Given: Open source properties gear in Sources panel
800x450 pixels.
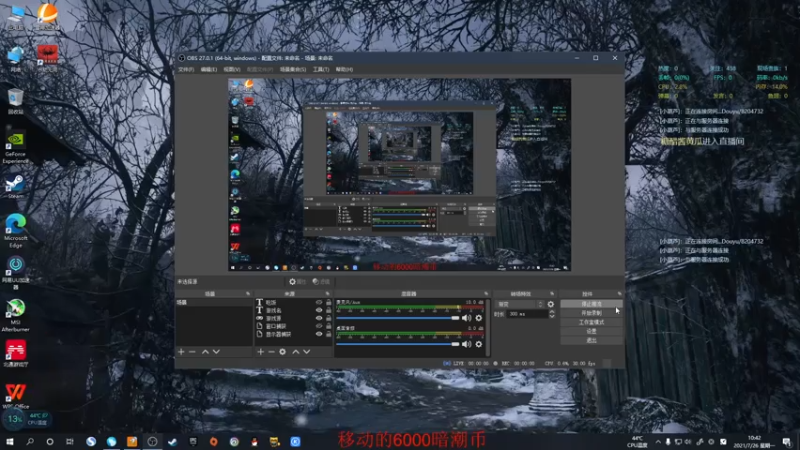Looking at the screenshot, I should coord(283,352).
